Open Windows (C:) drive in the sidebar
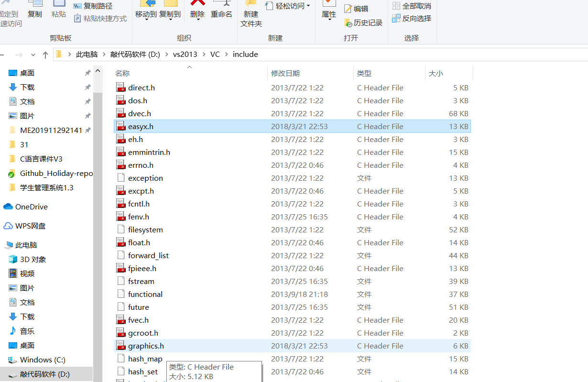 37,360
